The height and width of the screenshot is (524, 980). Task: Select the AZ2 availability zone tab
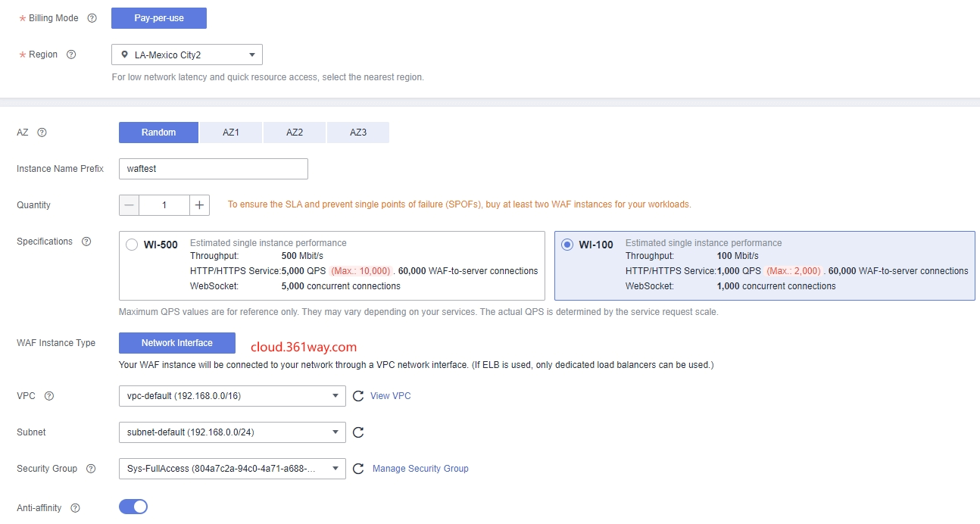(x=294, y=132)
